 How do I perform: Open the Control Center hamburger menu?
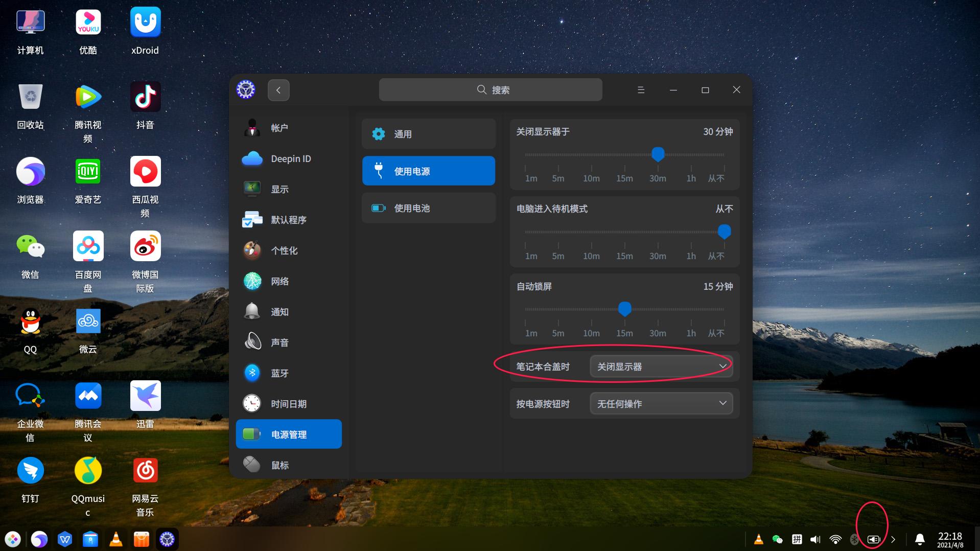tap(641, 90)
